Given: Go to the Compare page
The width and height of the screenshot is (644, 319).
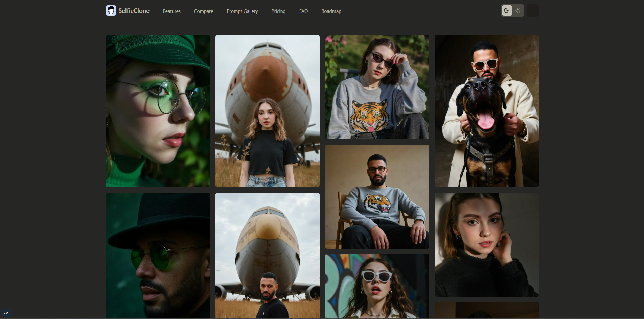Looking at the screenshot, I should tap(203, 11).
